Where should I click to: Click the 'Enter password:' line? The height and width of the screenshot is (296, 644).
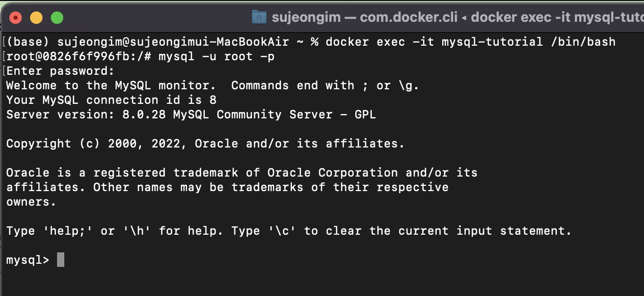point(60,71)
